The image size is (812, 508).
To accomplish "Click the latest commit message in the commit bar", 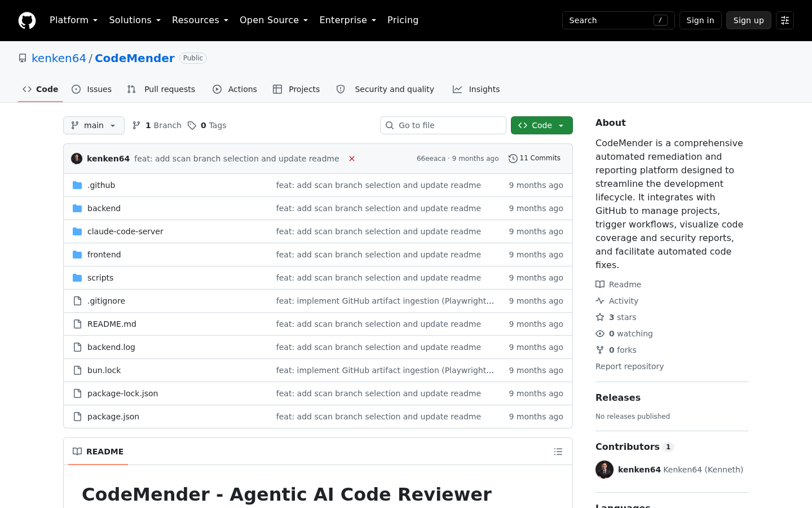I will 237,159.
